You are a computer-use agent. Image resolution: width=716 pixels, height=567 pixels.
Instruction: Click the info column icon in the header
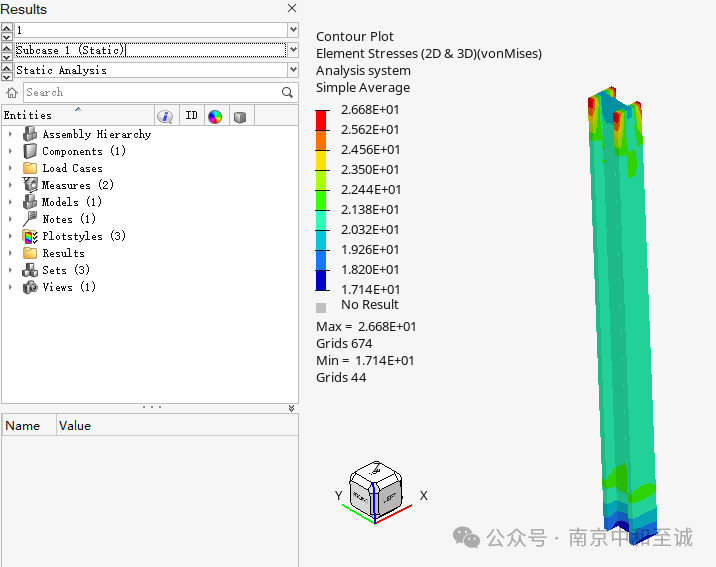[x=165, y=116]
